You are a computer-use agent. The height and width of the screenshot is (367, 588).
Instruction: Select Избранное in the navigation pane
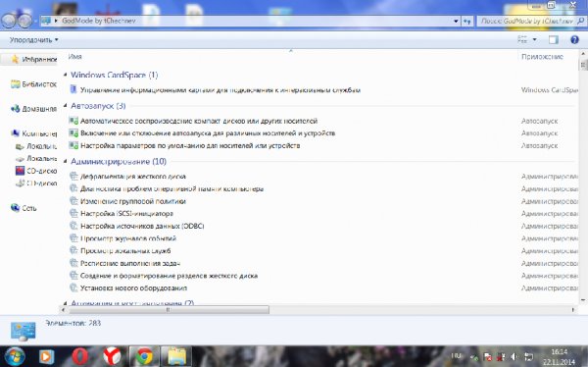(34, 59)
